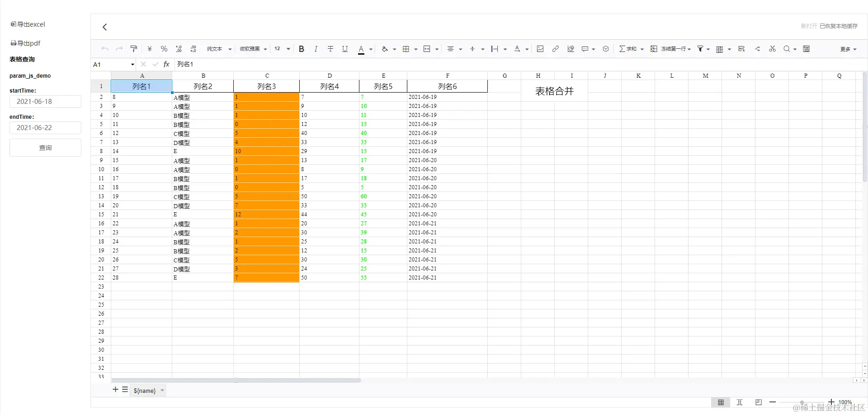The image size is (868, 415).
Task: Open the 更多 more menu
Action: click(x=848, y=49)
